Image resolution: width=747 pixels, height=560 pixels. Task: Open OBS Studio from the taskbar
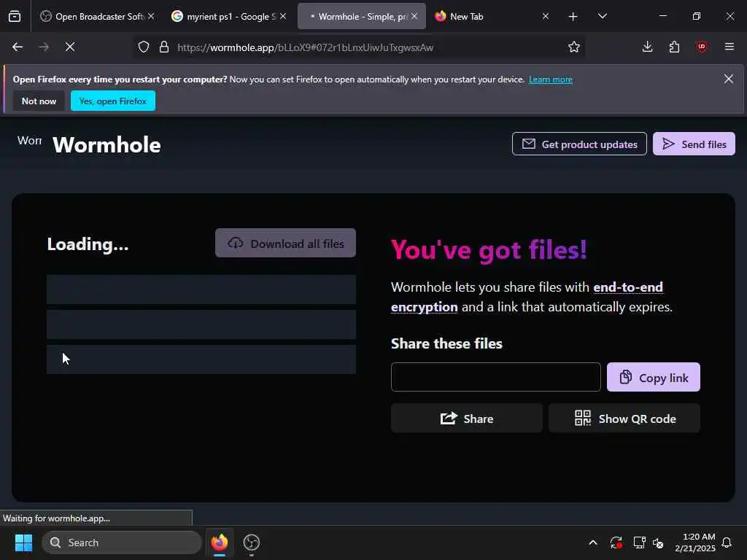252,542
